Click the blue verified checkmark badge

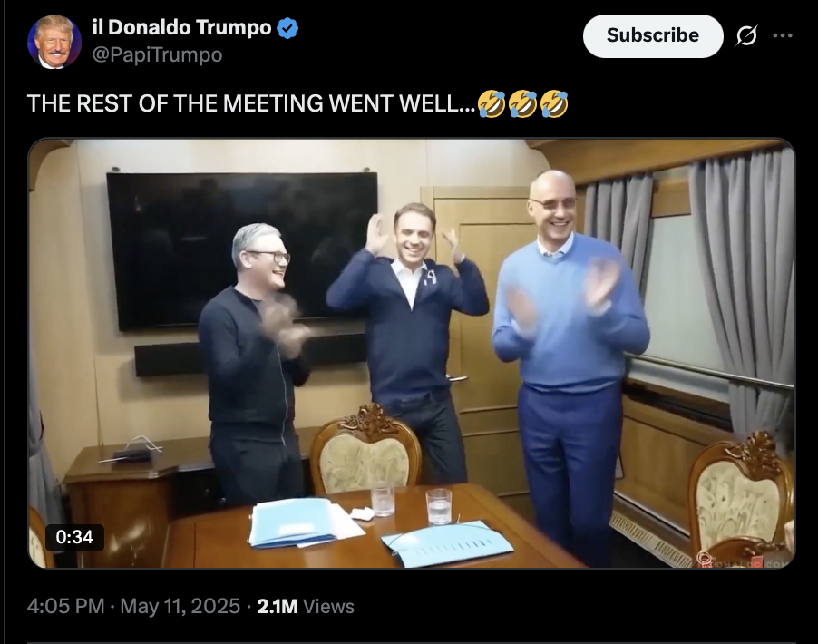tap(287, 28)
